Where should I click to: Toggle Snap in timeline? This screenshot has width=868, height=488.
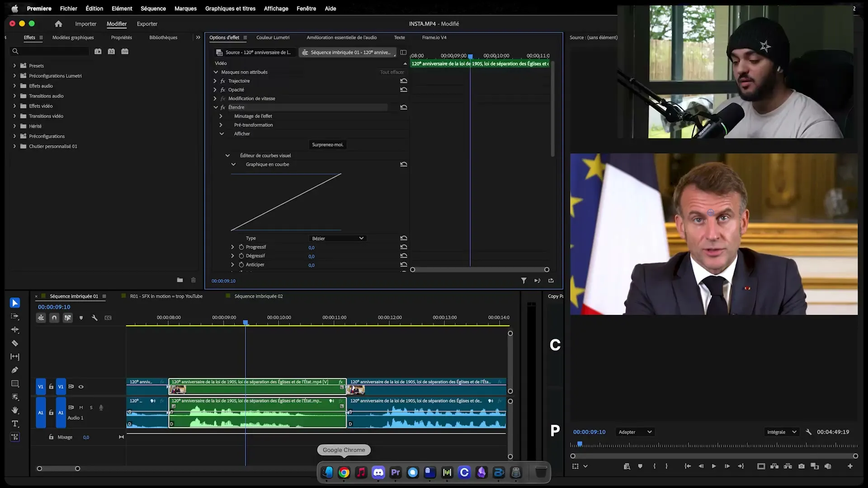pos(54,318)
